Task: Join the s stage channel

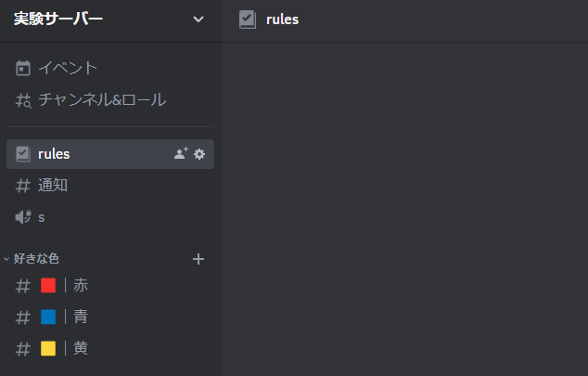Action: (110, 217)
